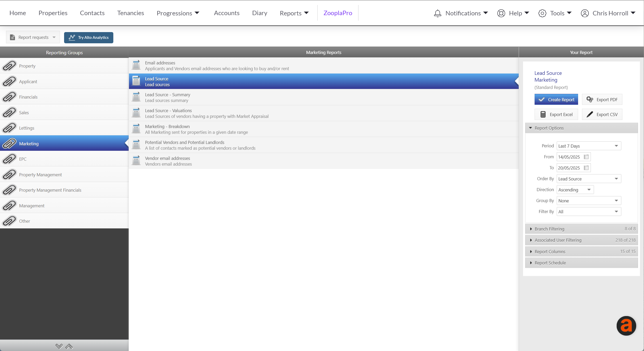Select the Potential Vendors and Potential Landlords report
Screen dimensions: 644x351
[324, 145]
